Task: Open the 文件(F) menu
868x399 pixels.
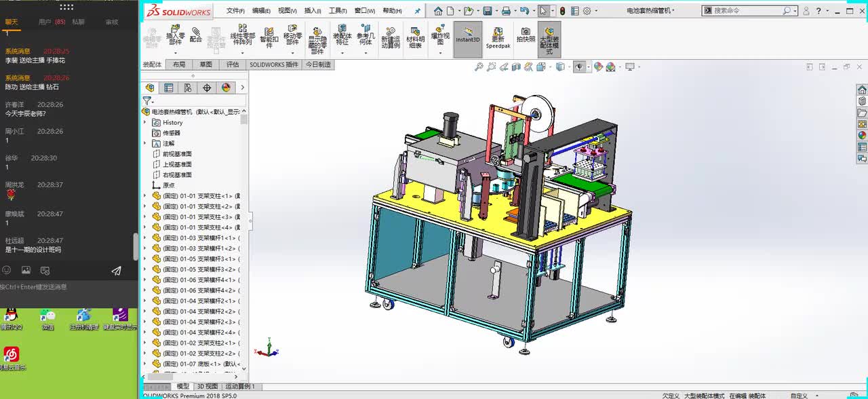Action: [x=235, y=11]
